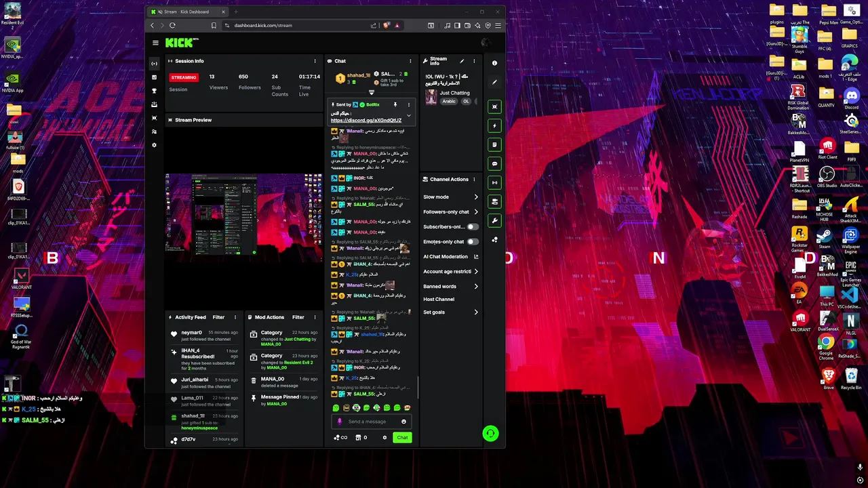
Task: Open Mod Actions three-dot menu
Action: click(315, 317)
